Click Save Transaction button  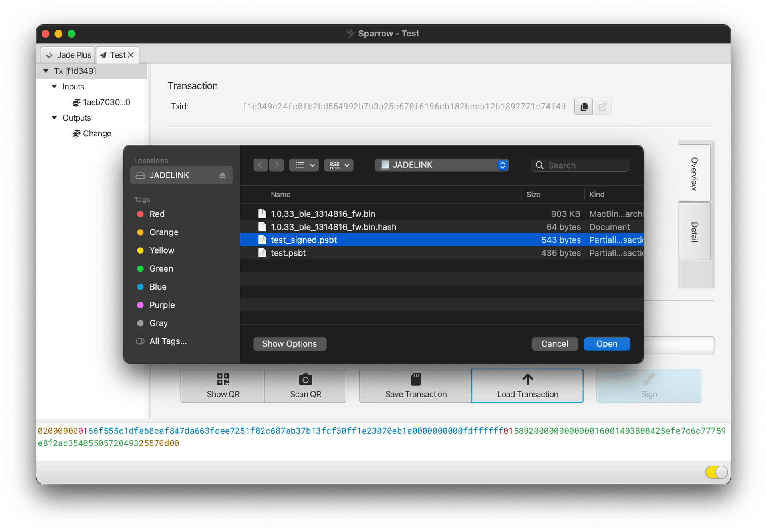(415, 385)
